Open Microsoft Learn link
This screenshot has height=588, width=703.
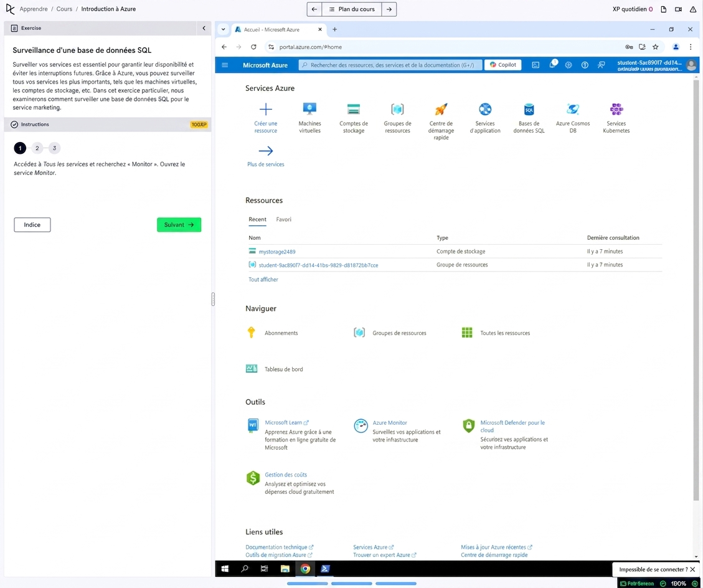pyautogui.click(x=286, y=422)
